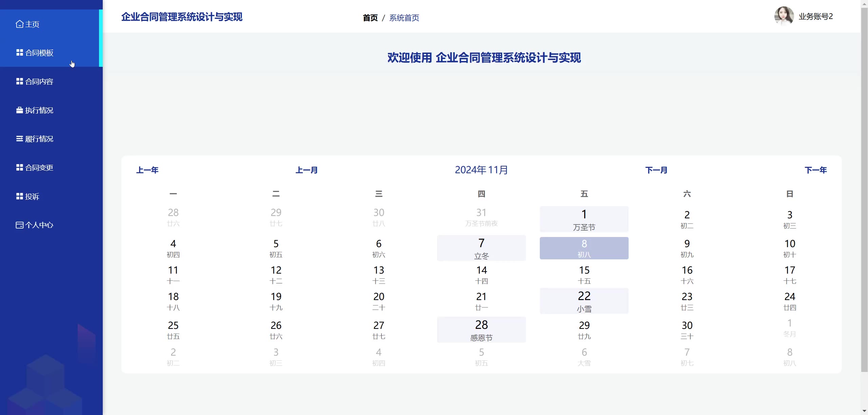Image resolution: width=868 pixels, height=415 pixels.
Task: Click the grid icon beside 投诉
Action: click(20, 196)
